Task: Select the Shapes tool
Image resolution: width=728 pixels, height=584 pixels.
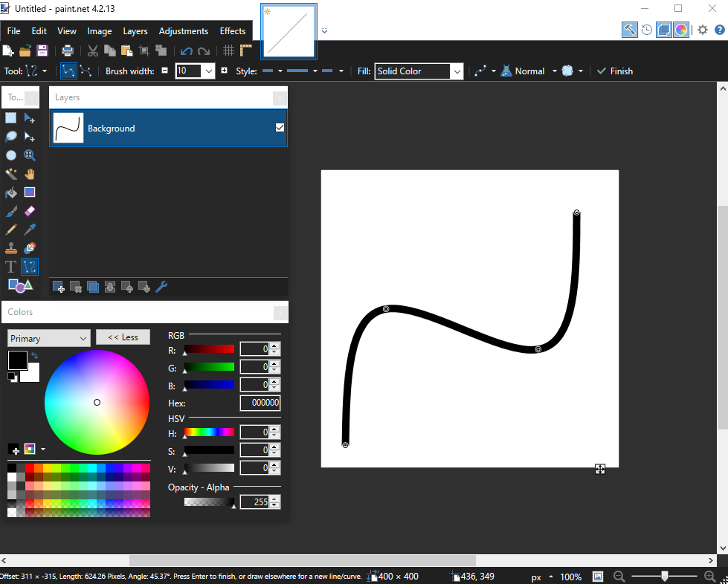Action: tap(20, 286)
